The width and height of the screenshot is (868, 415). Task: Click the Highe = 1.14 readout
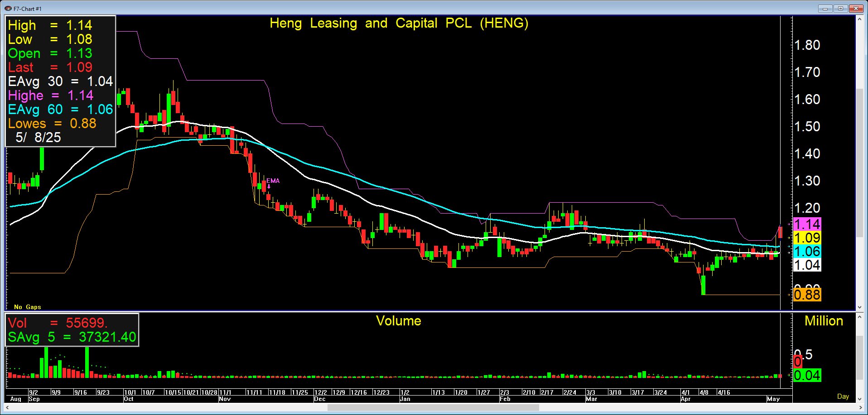pyautogui.click(x=51, y=95)
